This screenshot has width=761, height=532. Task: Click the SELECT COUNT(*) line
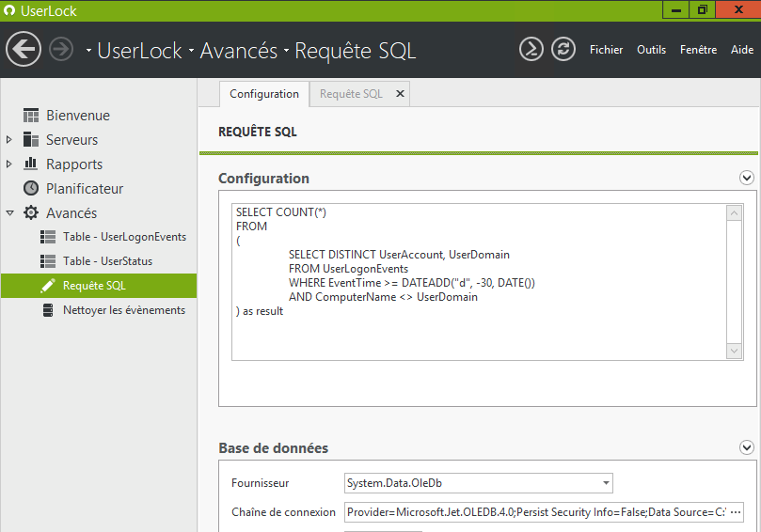281,211
